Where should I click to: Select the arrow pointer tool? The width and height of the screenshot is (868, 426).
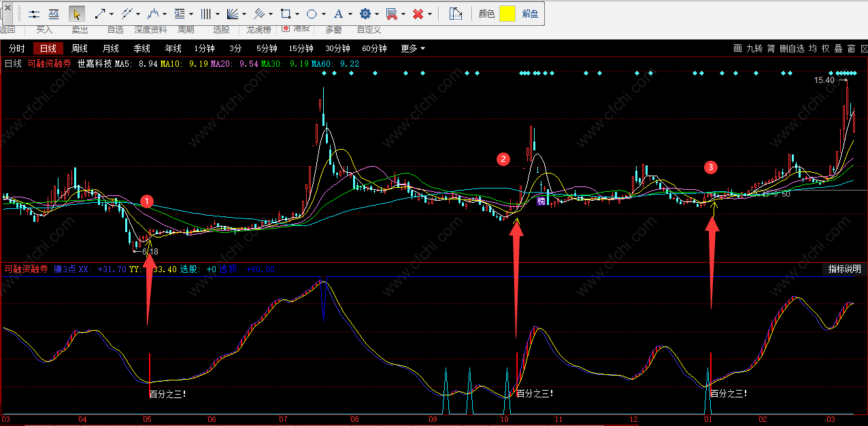tap(77, 14)
